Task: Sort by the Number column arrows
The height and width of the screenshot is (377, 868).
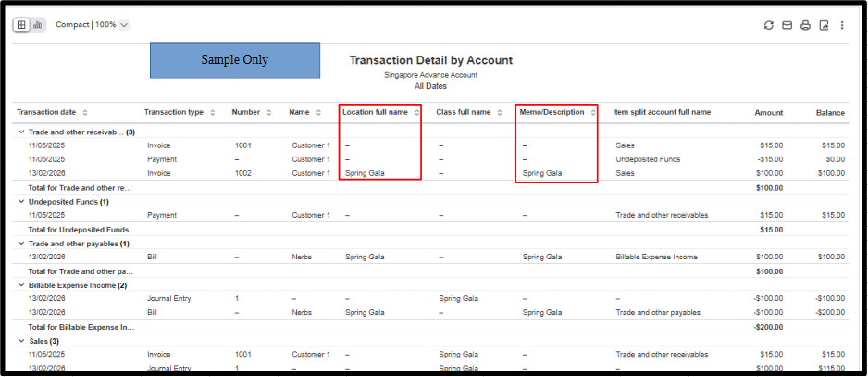Action: click(269, 113)
